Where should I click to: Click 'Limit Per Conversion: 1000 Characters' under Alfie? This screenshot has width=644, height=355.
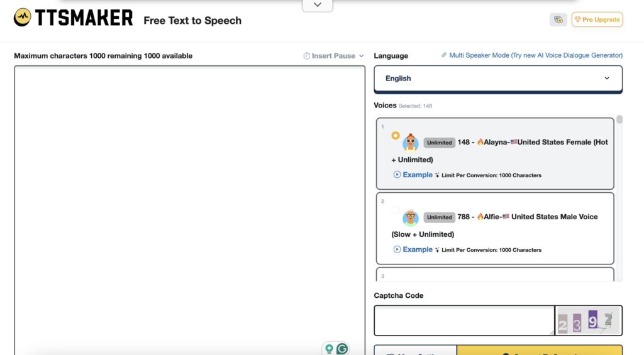pyautogui.click(x=491, y=250)
